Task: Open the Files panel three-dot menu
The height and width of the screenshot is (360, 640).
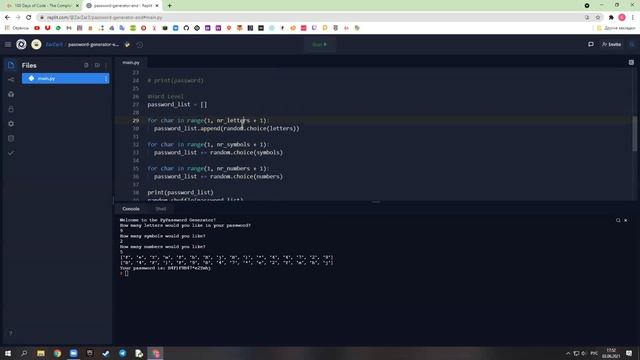Action: [x=106, y=65]
